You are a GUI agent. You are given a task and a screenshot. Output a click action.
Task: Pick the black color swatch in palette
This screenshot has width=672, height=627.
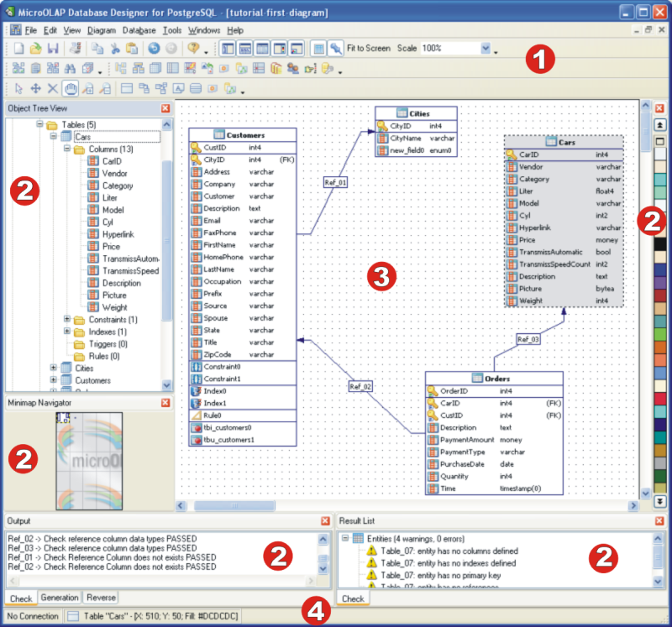[660, 243]
